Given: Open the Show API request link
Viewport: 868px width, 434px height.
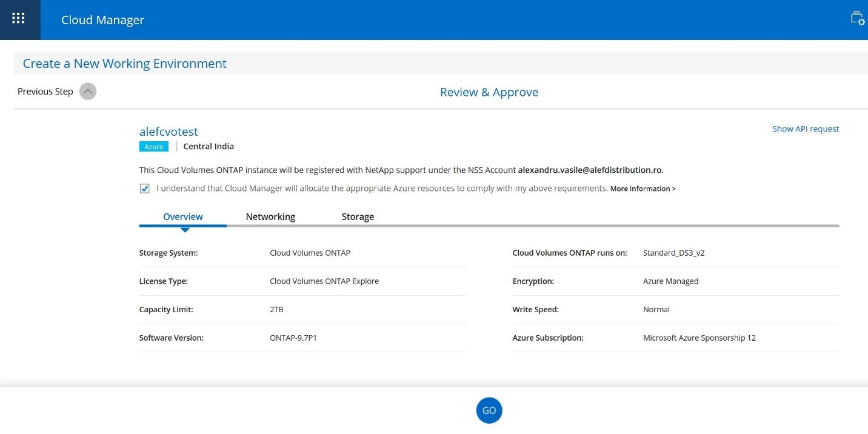Looking at the screenshot, I should click(x=806, y=129).
